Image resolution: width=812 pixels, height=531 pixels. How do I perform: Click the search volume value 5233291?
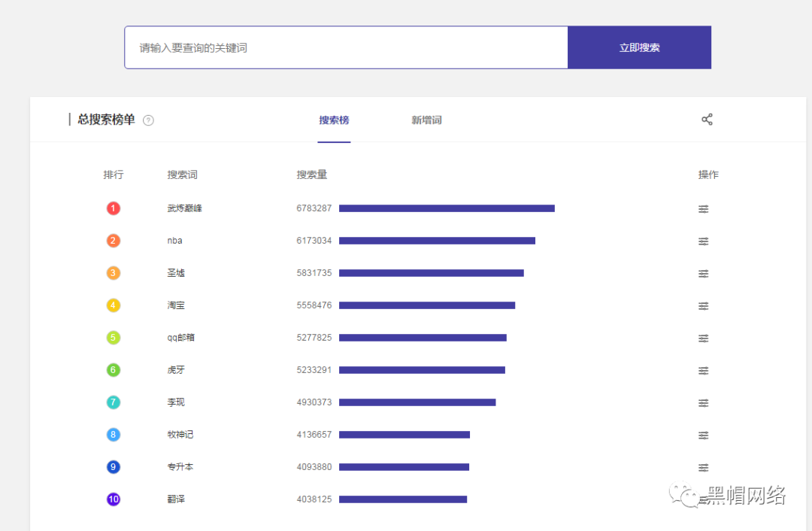(314, 370)
